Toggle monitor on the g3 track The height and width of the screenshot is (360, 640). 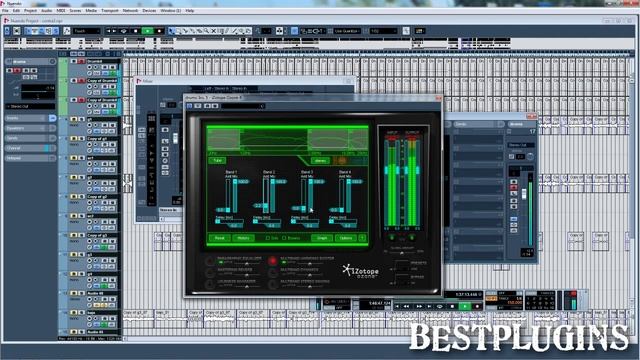[x=96, y=260]
